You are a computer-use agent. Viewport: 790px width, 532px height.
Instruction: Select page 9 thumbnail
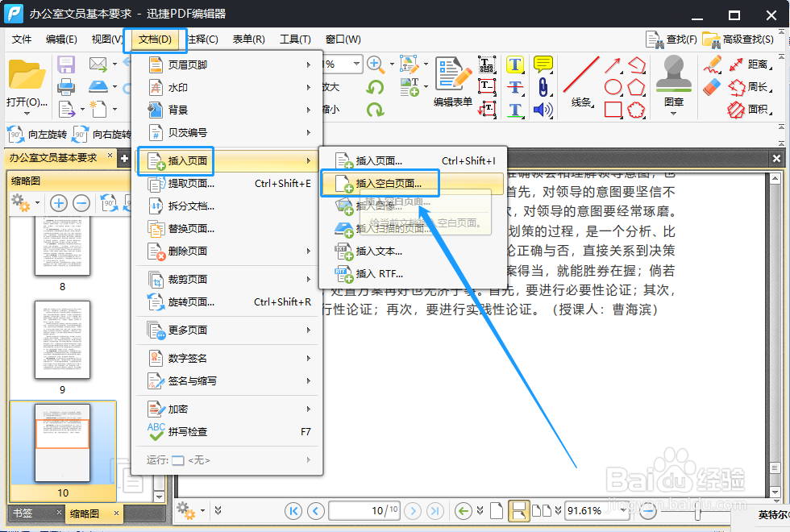pos(63,339)
